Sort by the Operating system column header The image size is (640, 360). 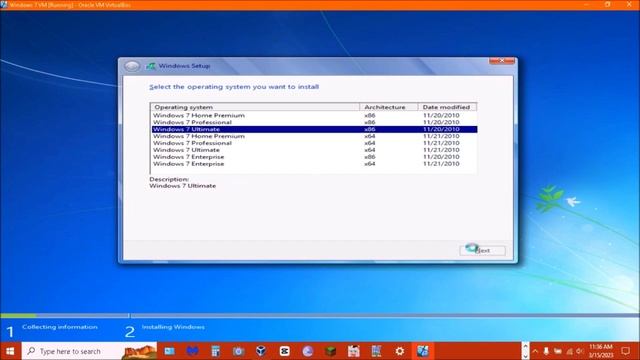[x=255, y=107]
